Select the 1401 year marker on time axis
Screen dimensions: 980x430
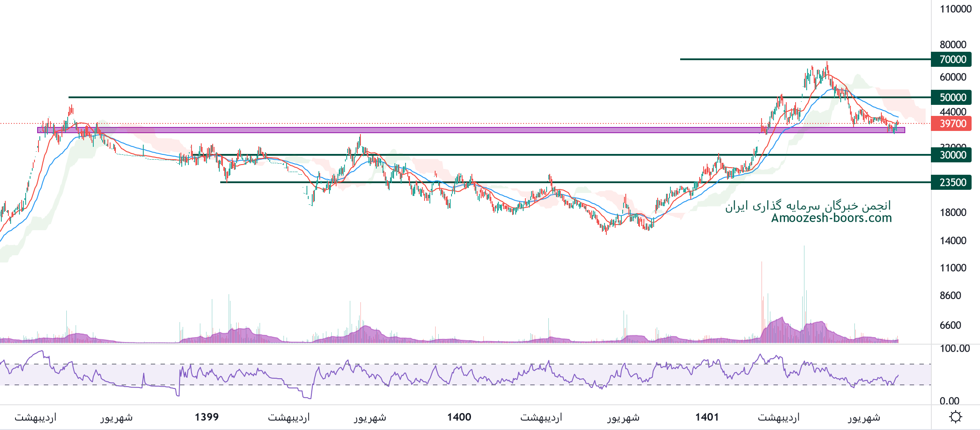click(707, 417)
